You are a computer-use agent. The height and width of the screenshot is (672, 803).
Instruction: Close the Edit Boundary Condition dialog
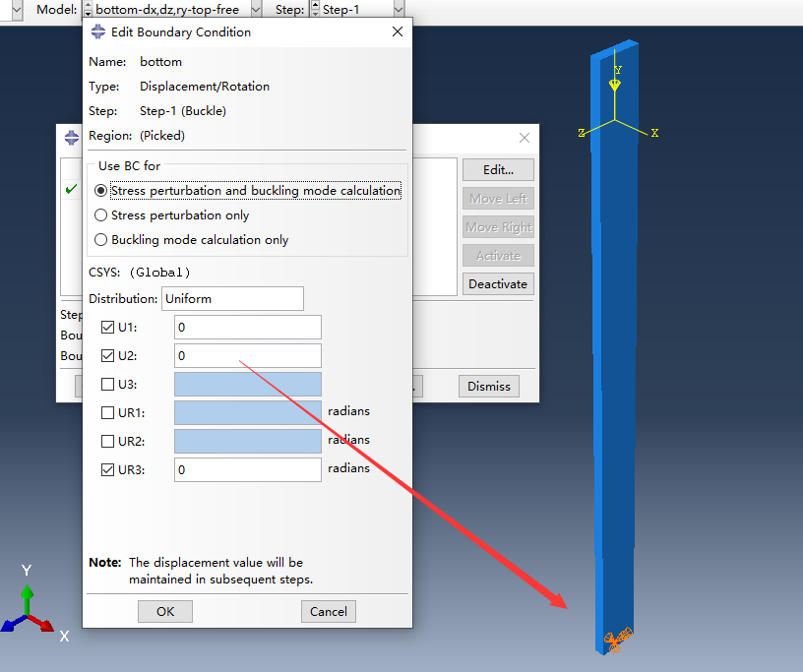[x=398, y=32]
